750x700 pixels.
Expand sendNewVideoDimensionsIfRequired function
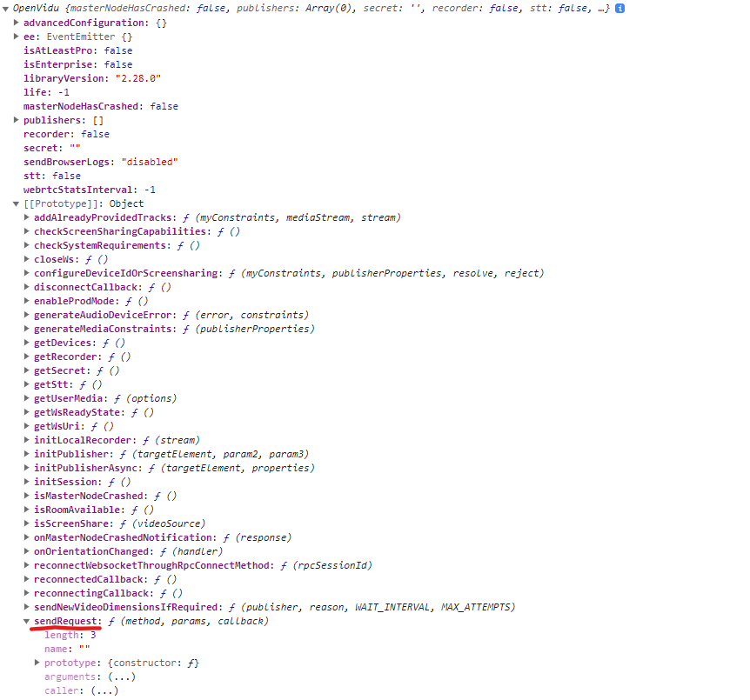tap(27, 607)
